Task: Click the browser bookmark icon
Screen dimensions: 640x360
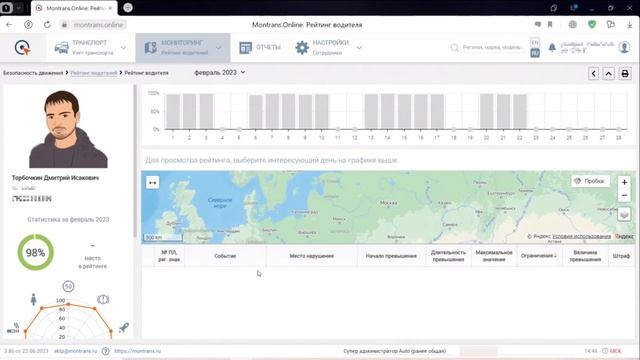Action: (x=550, y=24)
